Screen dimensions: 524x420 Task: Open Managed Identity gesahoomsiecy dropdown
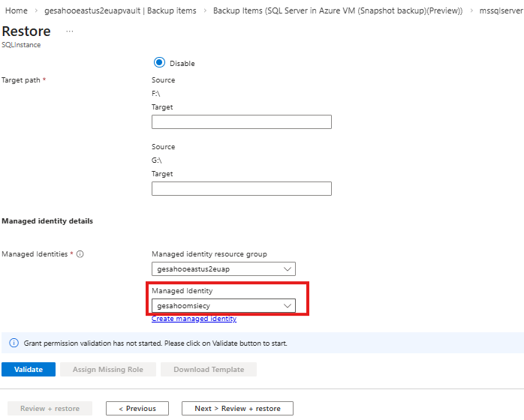[224, 305]
